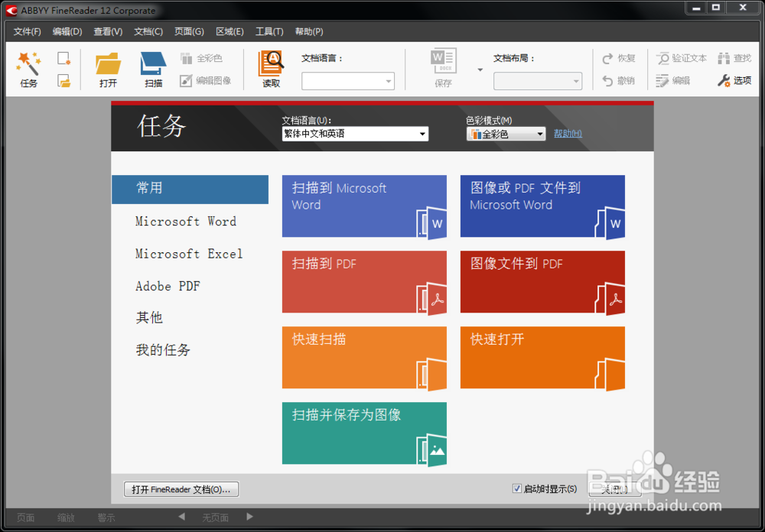Select Adobe PDF task category

point(168,286)
